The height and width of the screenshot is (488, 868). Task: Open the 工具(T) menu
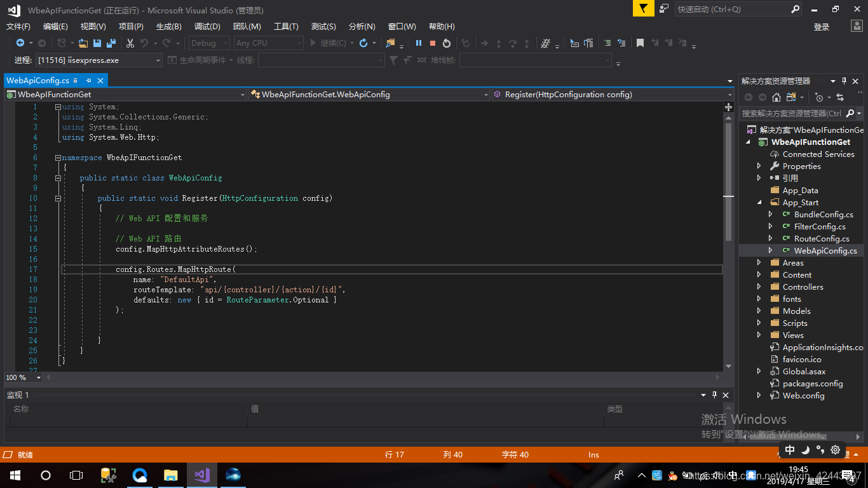coord(286,27)
